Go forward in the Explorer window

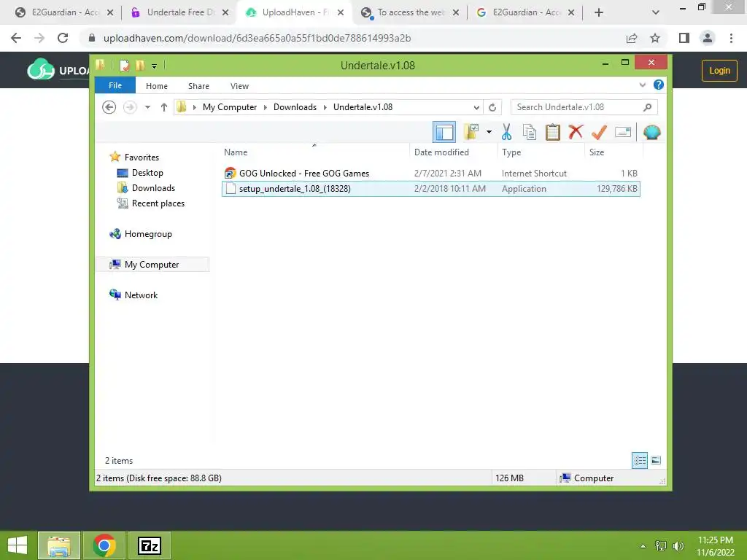pyautogui.click(x=130, y=107)
